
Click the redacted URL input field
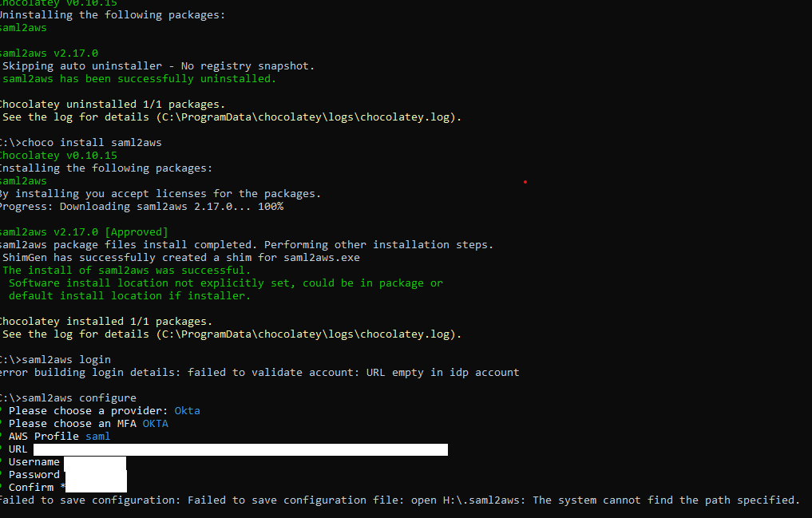click(240, 449)
